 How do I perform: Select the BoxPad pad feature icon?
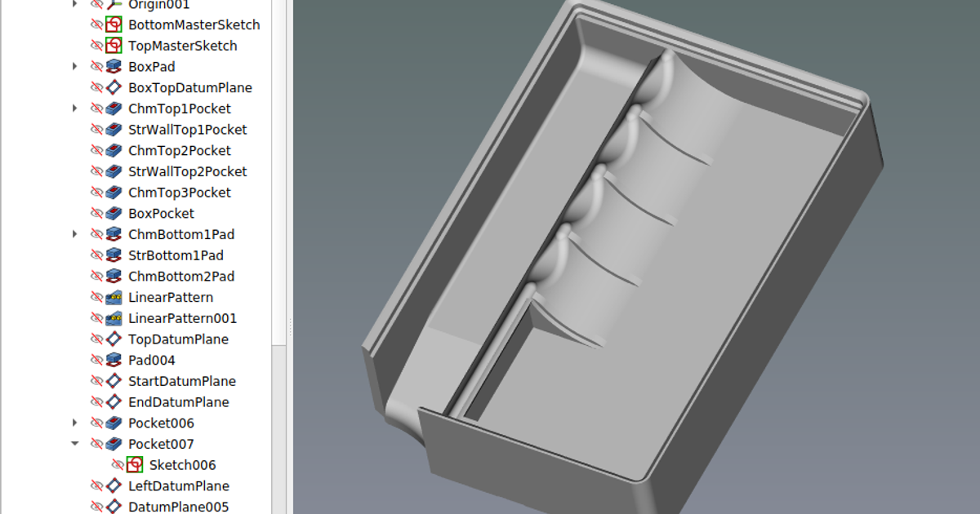pyautogui.click(x=112, y=66)
